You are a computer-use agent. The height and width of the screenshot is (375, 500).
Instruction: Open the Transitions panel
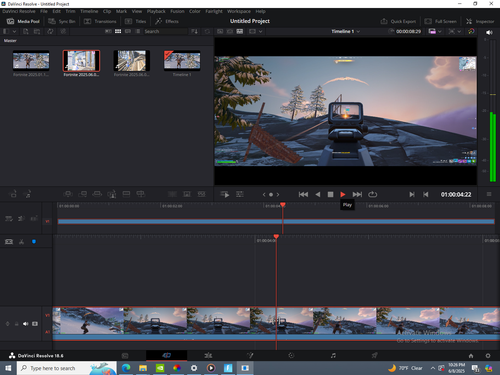pyautogui.click(x=100, y=21)
